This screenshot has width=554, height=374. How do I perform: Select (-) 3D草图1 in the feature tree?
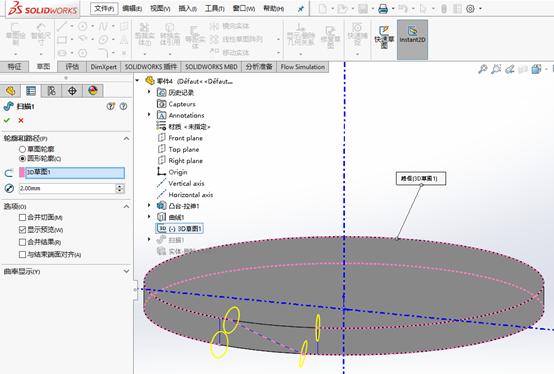pos(180,228)
